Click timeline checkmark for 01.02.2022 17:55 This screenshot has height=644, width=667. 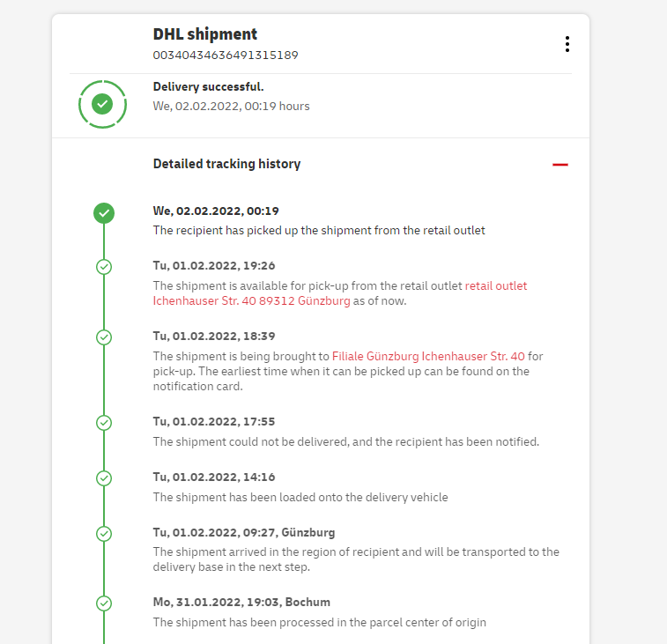click(x=104, y=422)
